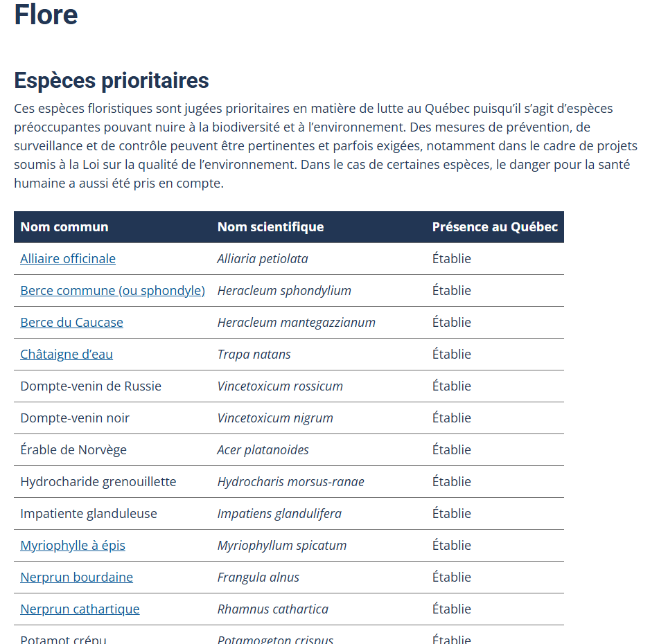The image size is (650, 644).
Task: Open the Alliaire officinale link
Action: pos(68,259)
